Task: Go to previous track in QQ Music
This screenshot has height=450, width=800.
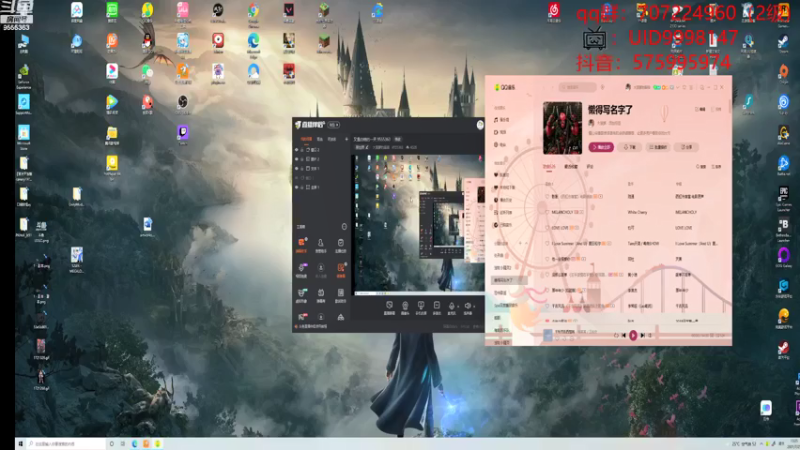Action: pyautogui.click(x=624, y=335)
